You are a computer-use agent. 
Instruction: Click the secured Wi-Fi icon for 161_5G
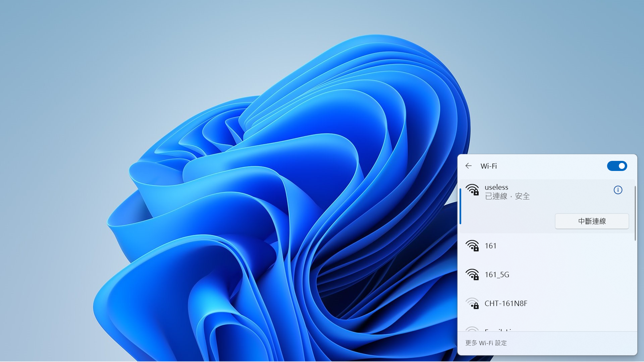472,275
